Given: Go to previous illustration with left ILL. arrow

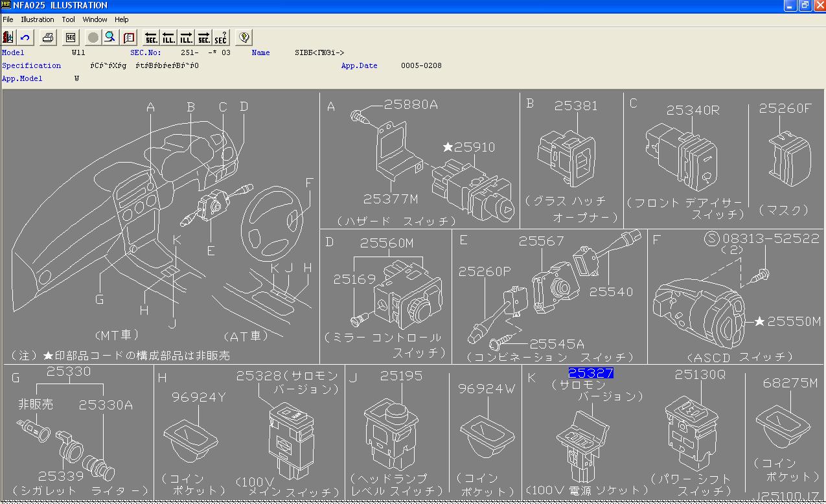Looking at the screenshot, I should click(x=168, y=38).
